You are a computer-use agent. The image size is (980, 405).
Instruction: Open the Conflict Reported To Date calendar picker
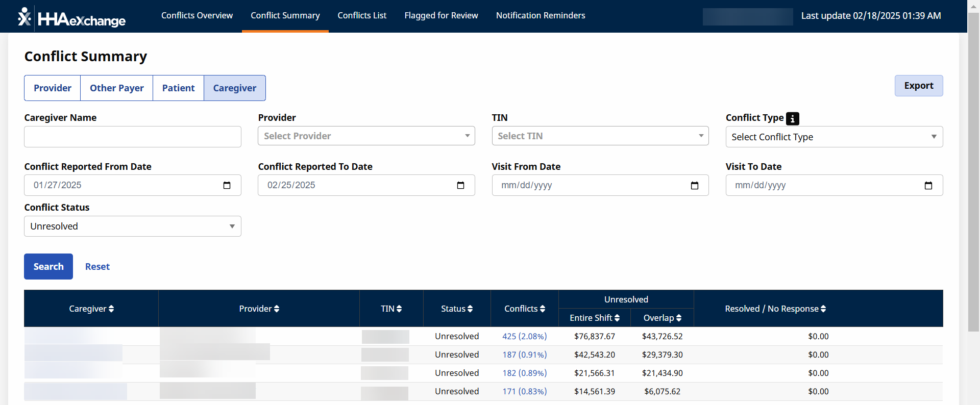coord(460,185)
